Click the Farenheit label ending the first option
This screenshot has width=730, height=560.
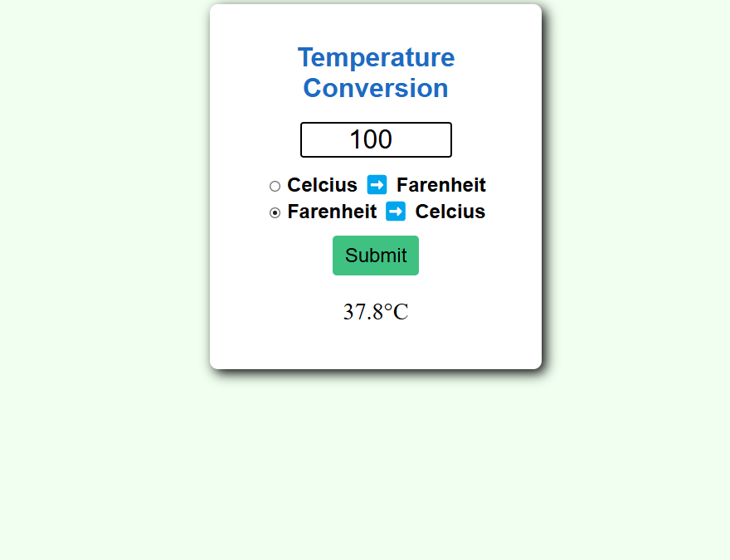tap(440, 185)
